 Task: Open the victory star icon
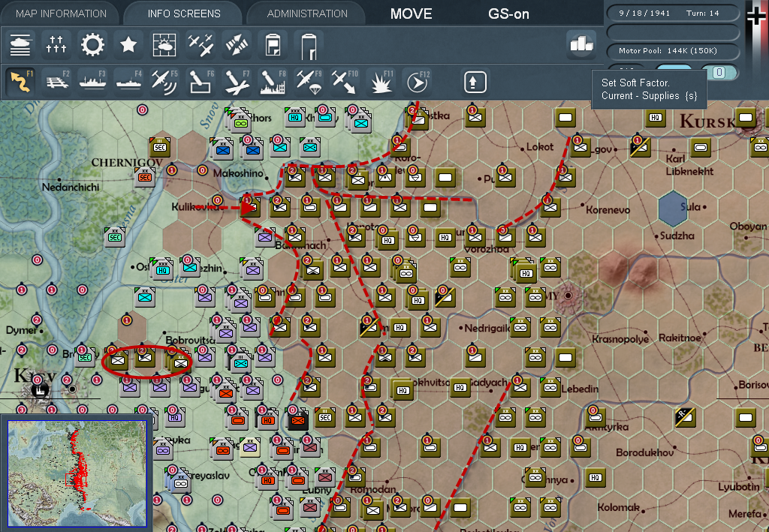pyautogui.click(x=128, y=45)
